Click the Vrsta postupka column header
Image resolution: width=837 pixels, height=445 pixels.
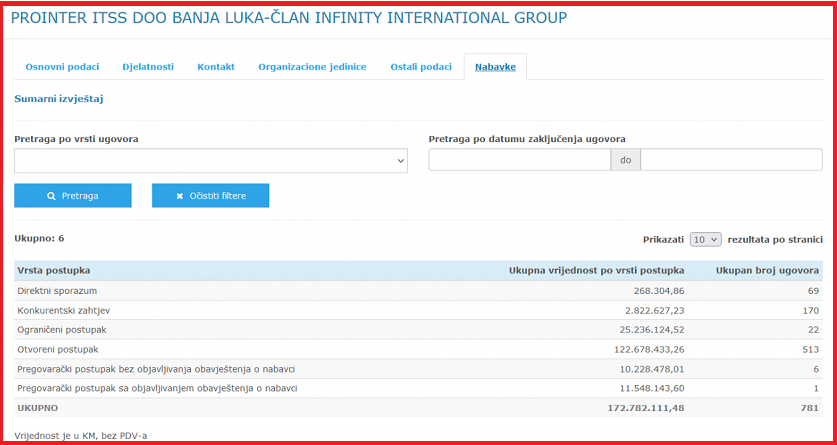(53, 271)
